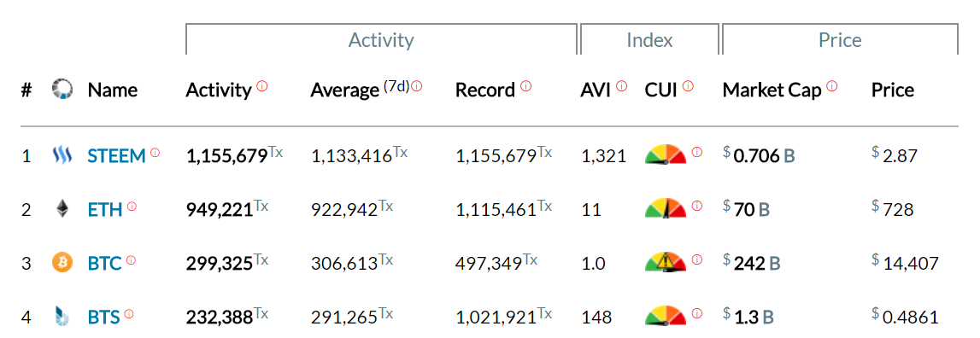Viewport: 980px width, 338px height.
Task: Click BTS price $0.4861
Action: tap(905, 318)
